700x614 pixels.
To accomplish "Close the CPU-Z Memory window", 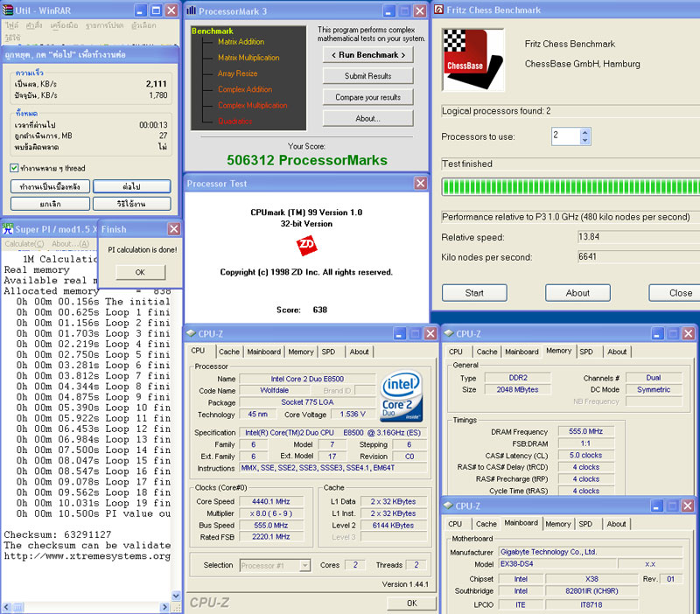I will click(688, 333).
